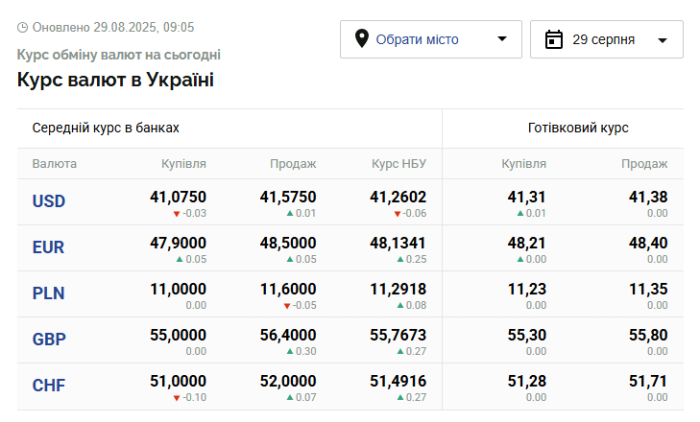This screenshot has width=700, height=422.
Task: Expand the 29 серпня date dropdown arrow
Action: (x=662, y=40)
